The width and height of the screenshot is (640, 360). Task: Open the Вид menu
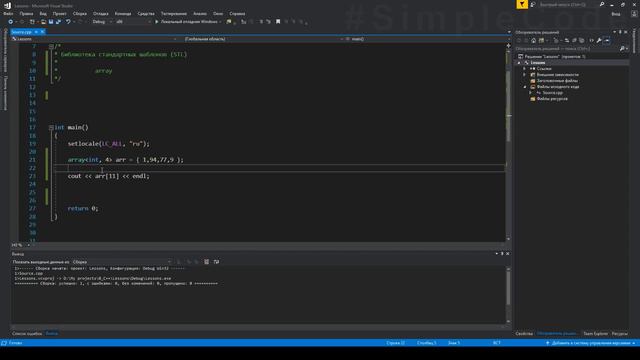[x=43, y=13]
